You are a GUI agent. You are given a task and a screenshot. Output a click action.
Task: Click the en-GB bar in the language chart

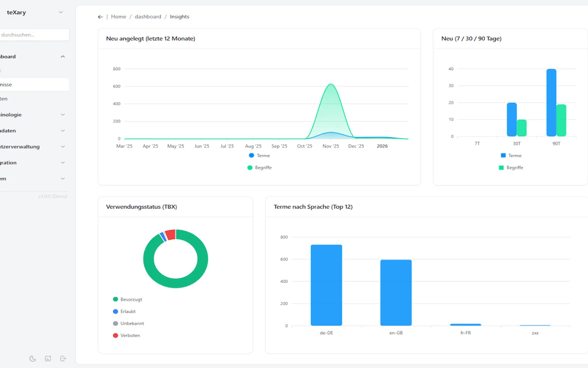[396, 293]
